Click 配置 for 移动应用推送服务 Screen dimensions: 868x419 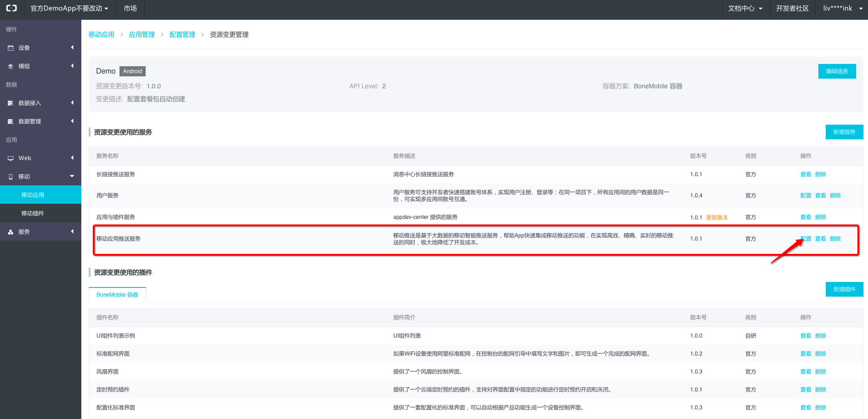click(x=806, y=239)
